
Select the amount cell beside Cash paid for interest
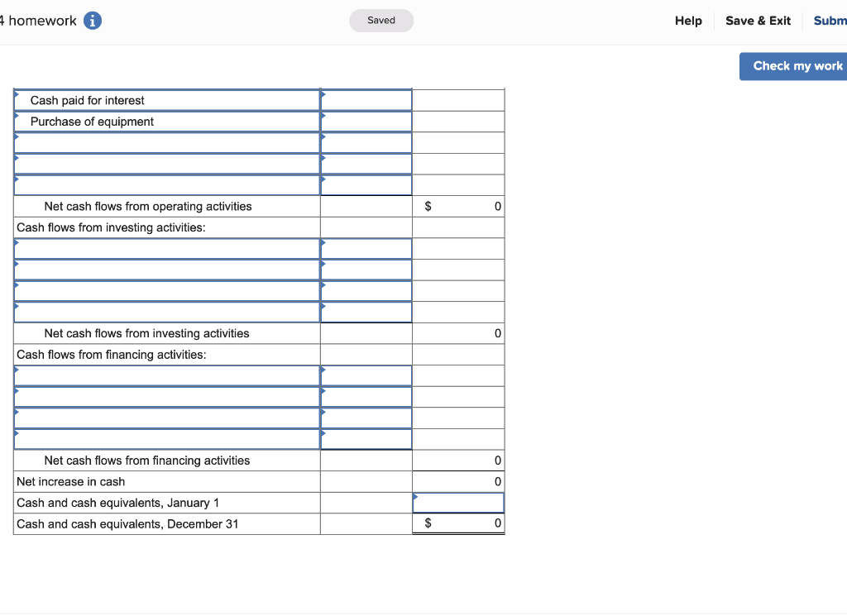[366, 99]
